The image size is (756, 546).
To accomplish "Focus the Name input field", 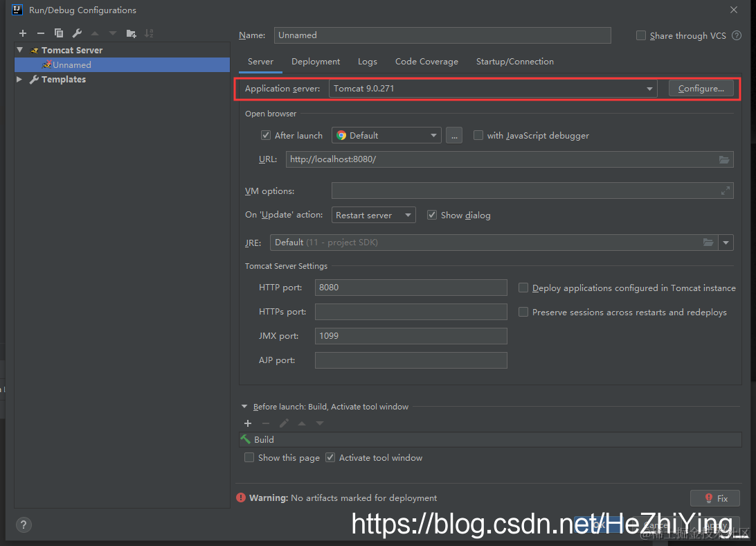I will coord(442,35).
